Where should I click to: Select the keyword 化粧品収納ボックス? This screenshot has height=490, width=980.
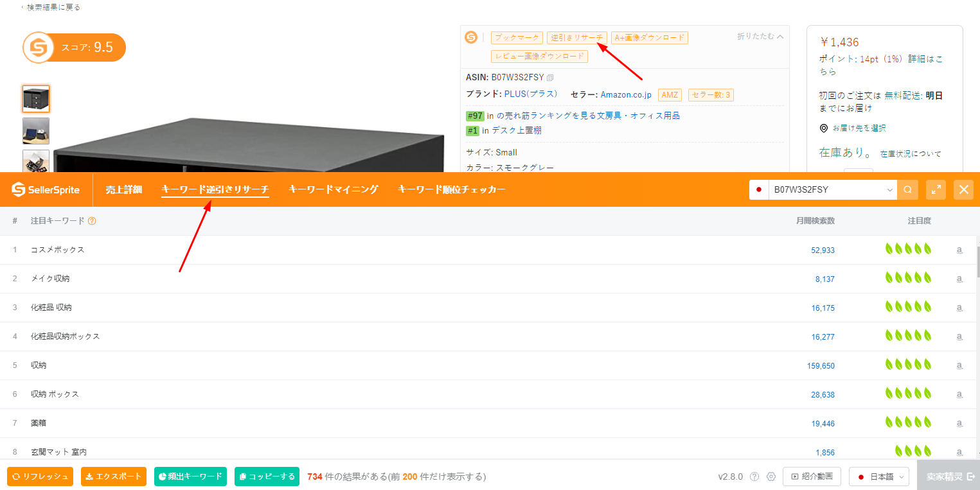[65, 337]
